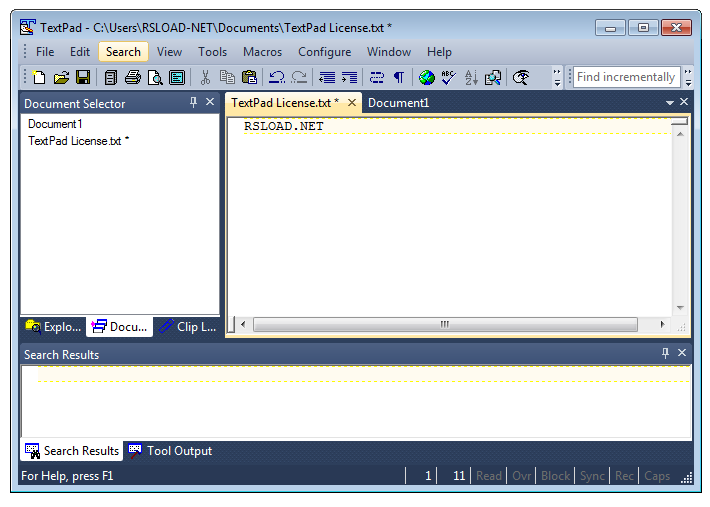Screen dimensions: 710x507
Task: Click the eye toolbar icon
Action: point(521,77)
